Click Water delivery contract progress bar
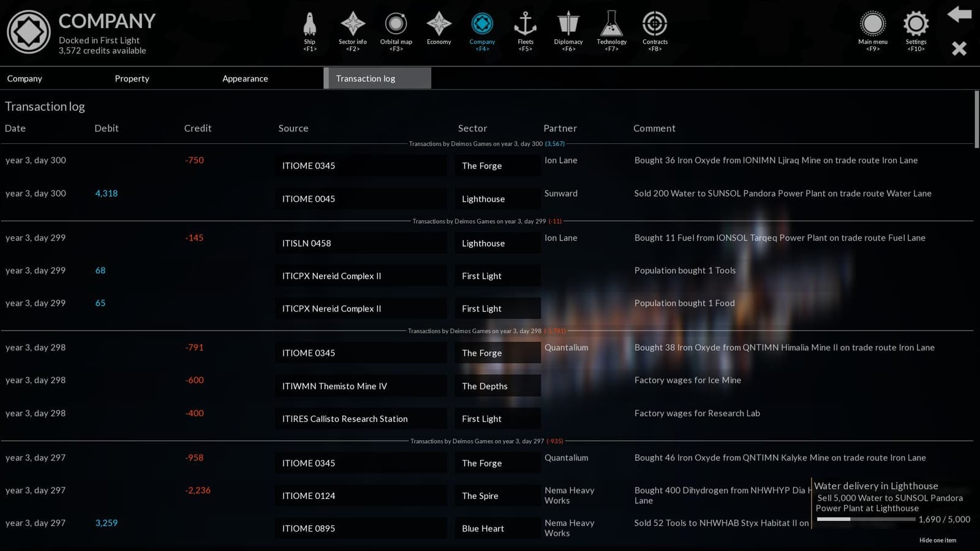 (x=866, y=519)
